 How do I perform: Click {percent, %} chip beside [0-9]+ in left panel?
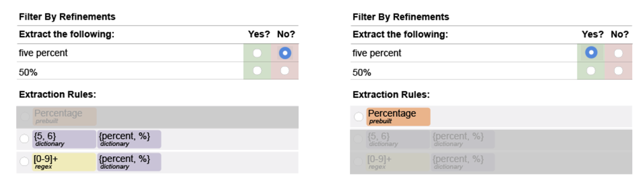pyautogui.click(x=129, y=162)
